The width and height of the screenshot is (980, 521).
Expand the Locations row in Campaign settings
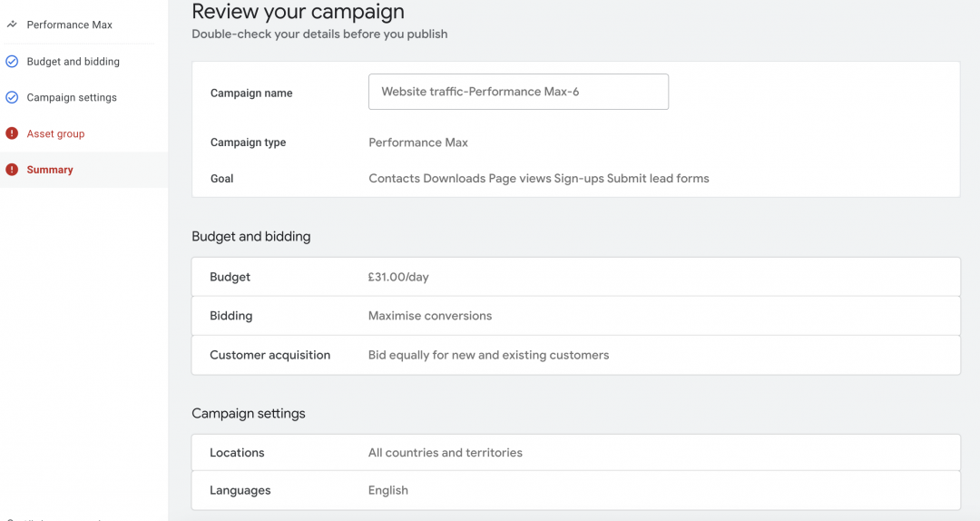tap(575, 452)
